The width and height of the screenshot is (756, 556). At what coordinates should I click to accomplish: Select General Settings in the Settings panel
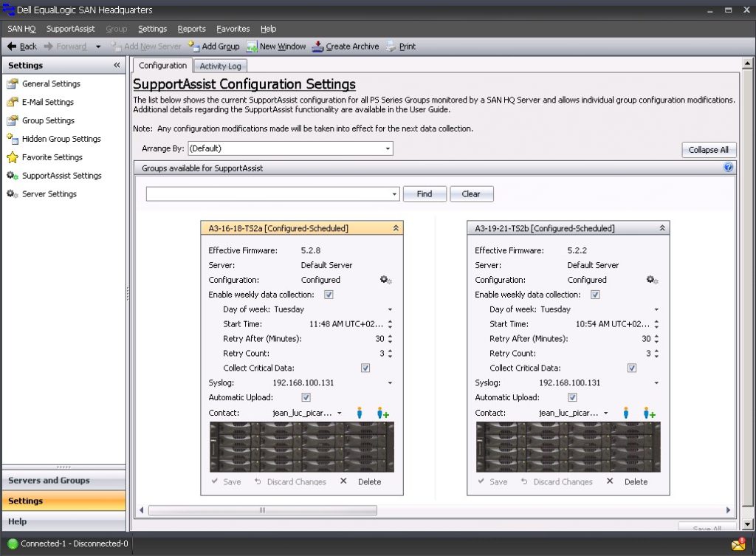coord(50,83)
